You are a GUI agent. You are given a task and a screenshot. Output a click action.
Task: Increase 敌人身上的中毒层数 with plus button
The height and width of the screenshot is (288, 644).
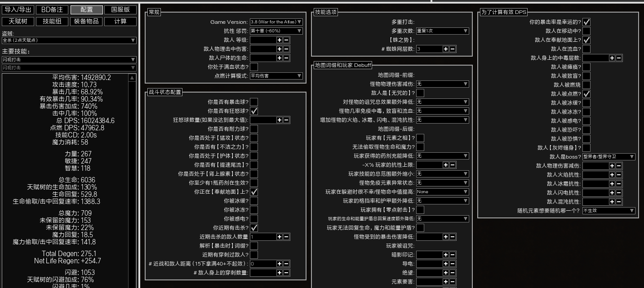click(612, 58)
